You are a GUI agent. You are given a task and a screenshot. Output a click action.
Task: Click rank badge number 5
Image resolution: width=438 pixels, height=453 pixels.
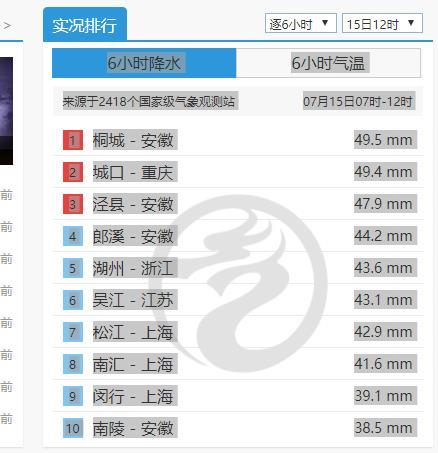click(73, 268)
